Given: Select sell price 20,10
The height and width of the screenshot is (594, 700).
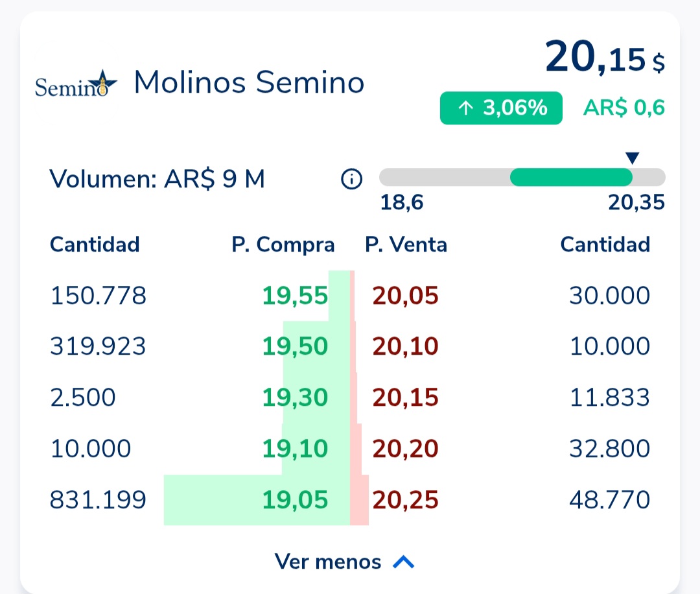Looking at the screenshot, I should pos(406,346).
